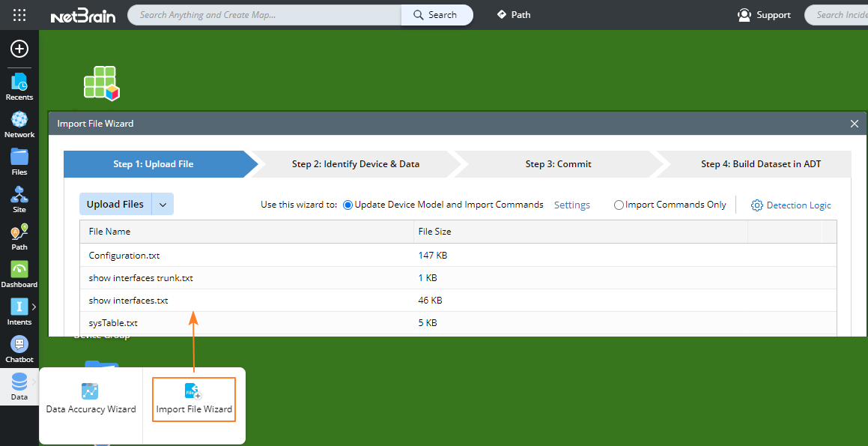868x446 pixels.
Task: Open the apps grid menu icon
Action: (x=19, y=15)
